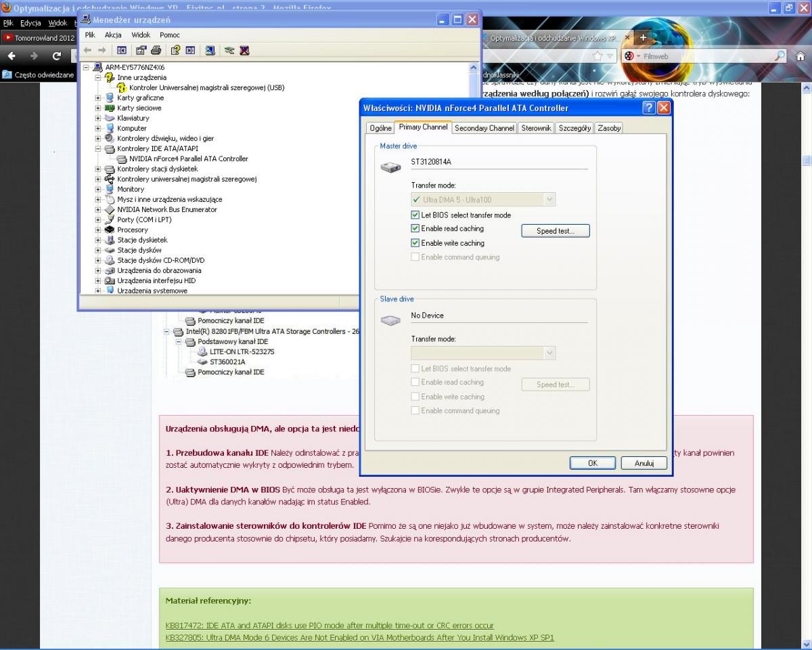Click the magnifier icon in Filmweb search box
Image resolution: width=812 pixels, height=650 pixels.
[x=780, y=56]
